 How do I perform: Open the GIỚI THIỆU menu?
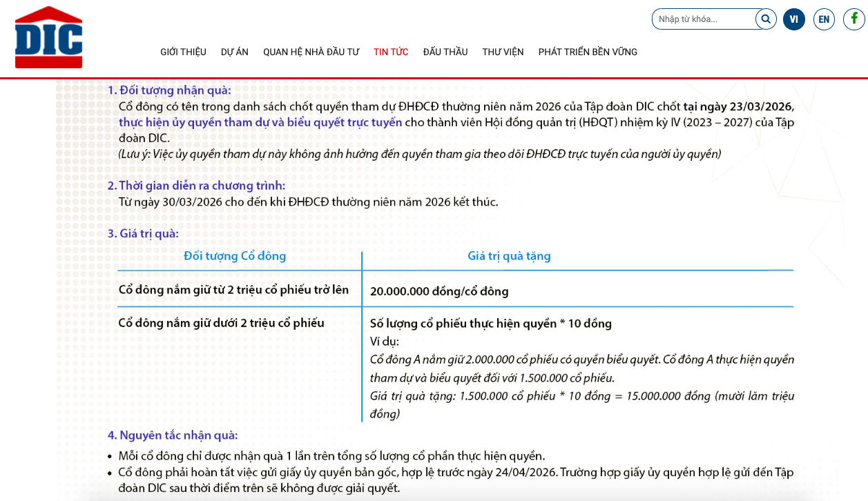[183, 52]
